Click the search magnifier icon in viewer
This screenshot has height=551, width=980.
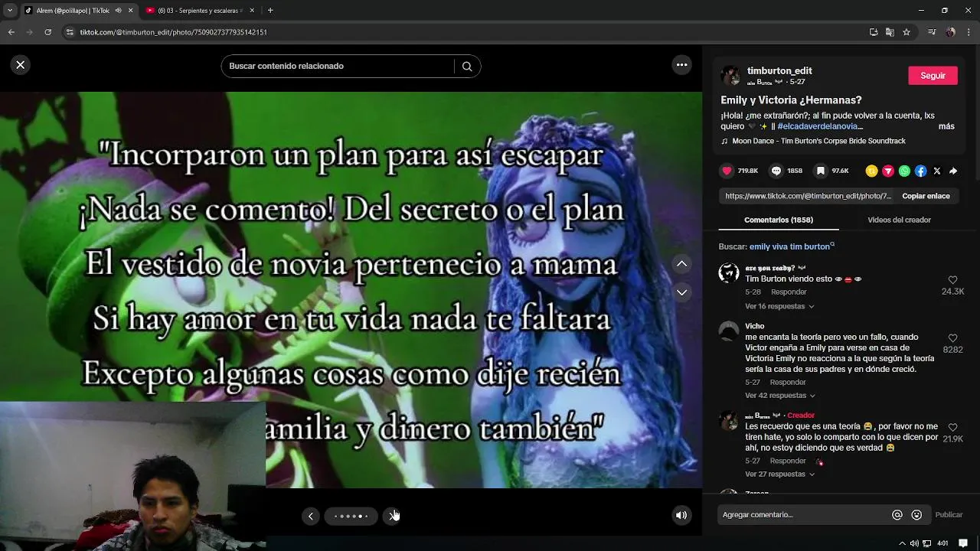(x=467, y=67)
